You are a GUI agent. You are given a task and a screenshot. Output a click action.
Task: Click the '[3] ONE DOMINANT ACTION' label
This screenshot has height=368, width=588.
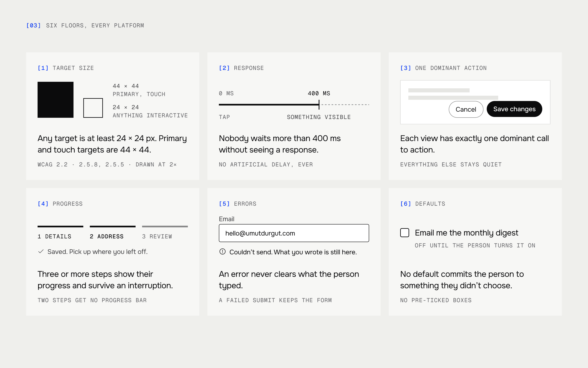pos(443,68)
